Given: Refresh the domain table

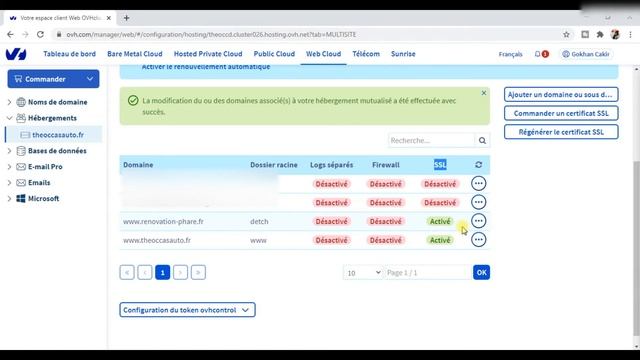Looking at the screenshot, I should [x=478, y=165].
